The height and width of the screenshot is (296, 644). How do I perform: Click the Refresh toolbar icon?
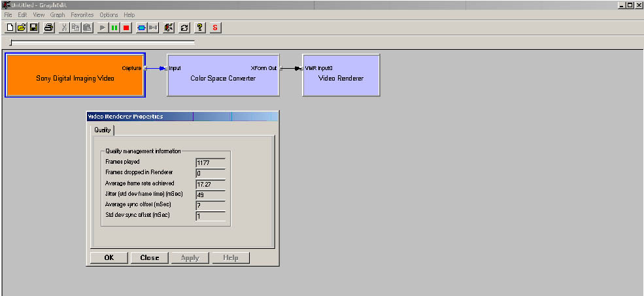(184, 28)
